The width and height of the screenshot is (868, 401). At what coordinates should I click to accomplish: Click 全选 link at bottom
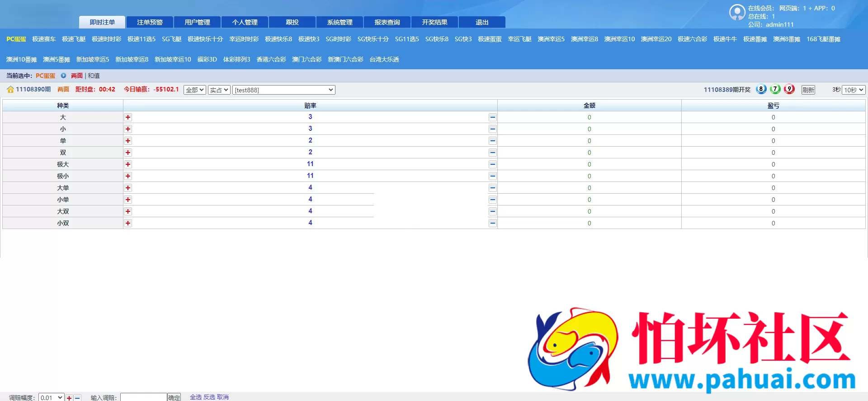196,397
